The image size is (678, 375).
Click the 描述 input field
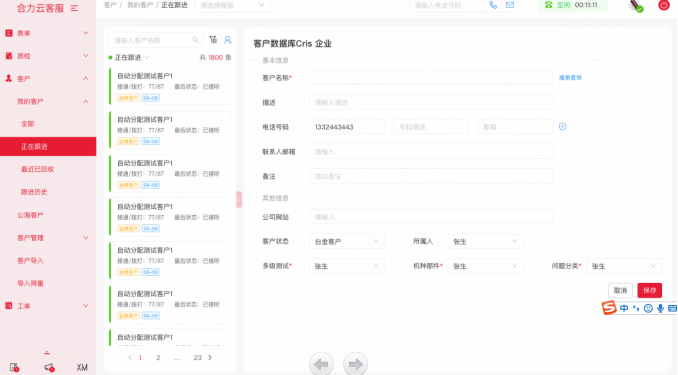(431, 102)
